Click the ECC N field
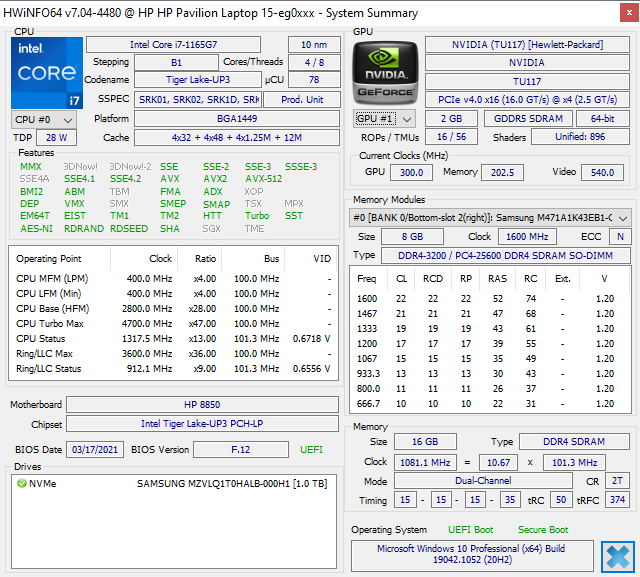The image size is (640, 577). 620,237
